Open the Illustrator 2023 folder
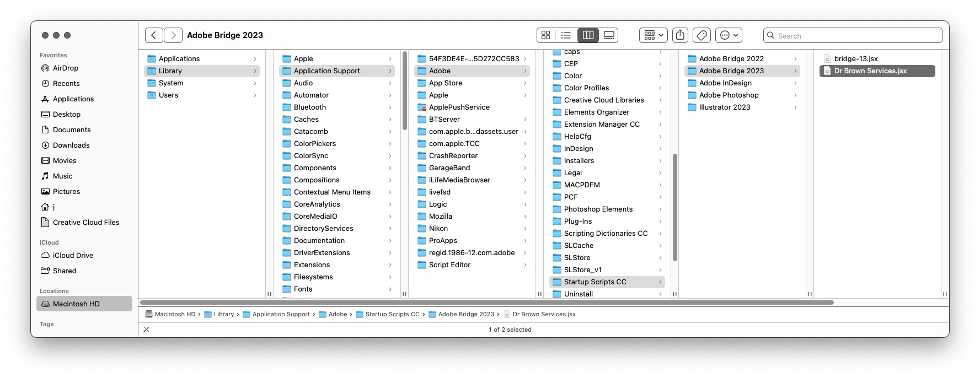 pos(742,107)
